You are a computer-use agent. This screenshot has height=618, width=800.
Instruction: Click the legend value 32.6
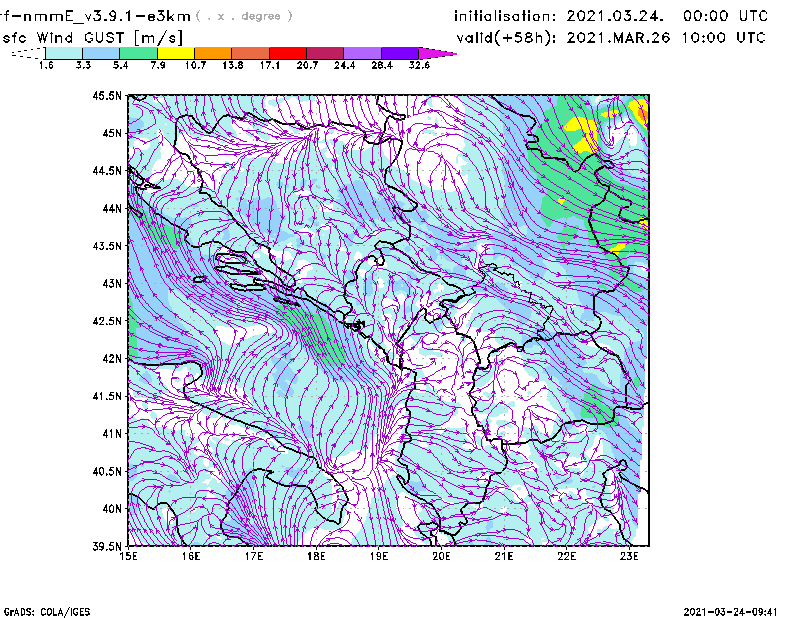click(x=419, y=65)
